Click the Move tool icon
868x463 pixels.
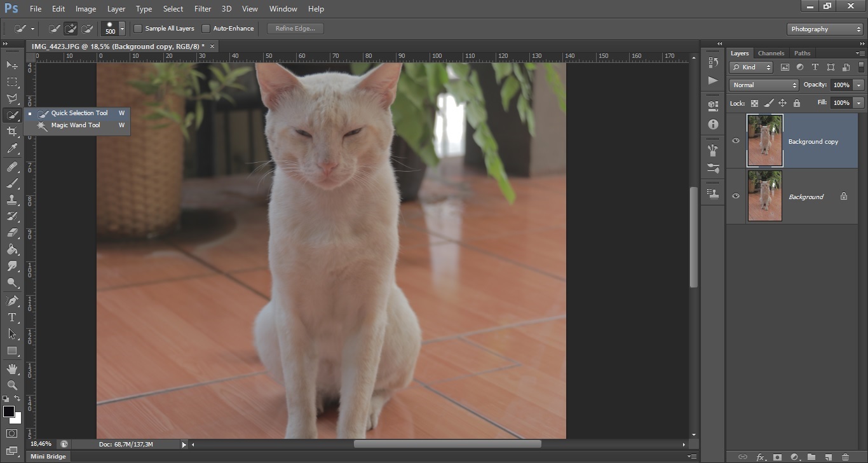[x=12, y=65]
